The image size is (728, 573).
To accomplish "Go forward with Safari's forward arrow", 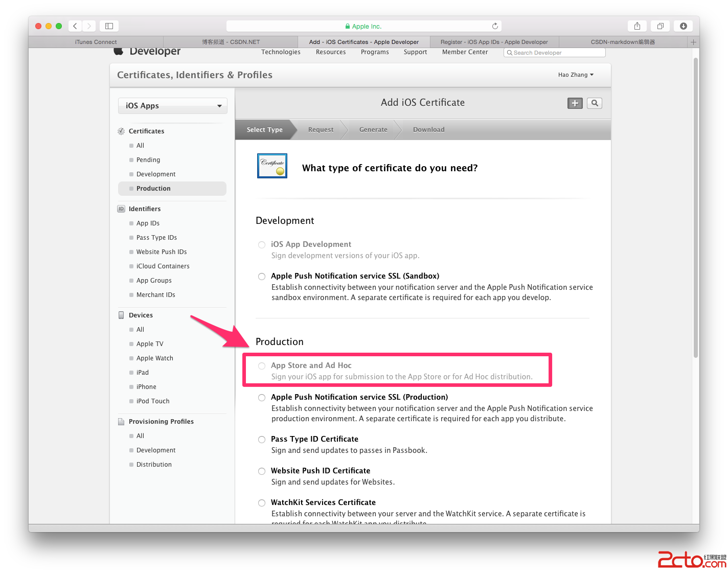I will 89,26.
